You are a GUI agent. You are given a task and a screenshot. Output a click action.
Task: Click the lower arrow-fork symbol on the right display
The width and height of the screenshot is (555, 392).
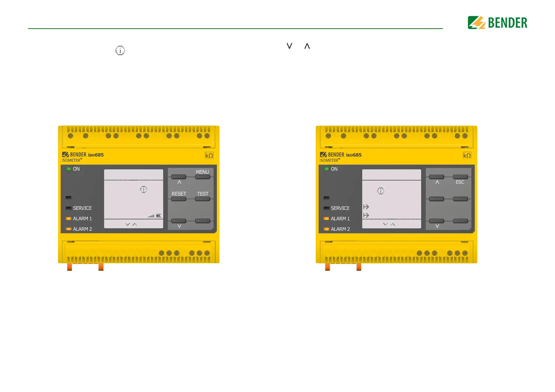coord(366,215)
